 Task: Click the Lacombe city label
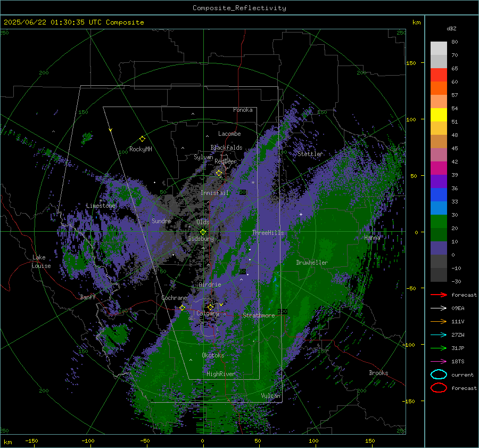pyautogui.click(x=229, y=134)
